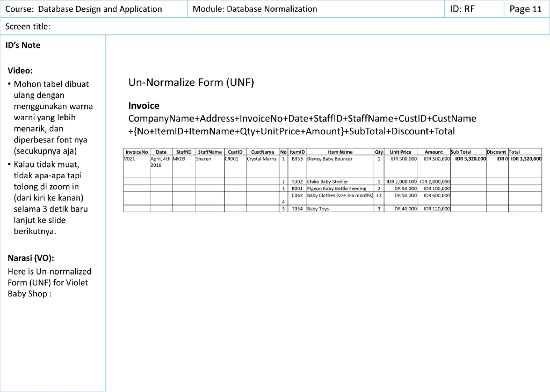Screen dimensions: 550x392
Task: Select the Crystal Marris customer cell
Action: click(263, 166)
